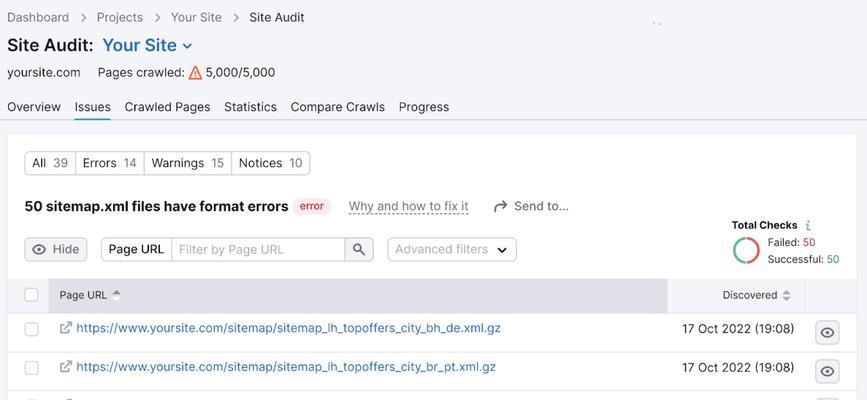This screenshot has height=400, width=867.
Task: Go to the Statistics tab
Action: (250, 107)
